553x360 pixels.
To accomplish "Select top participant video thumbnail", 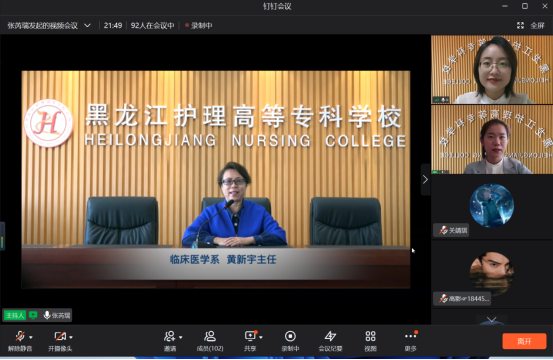I will coord(492,69).
